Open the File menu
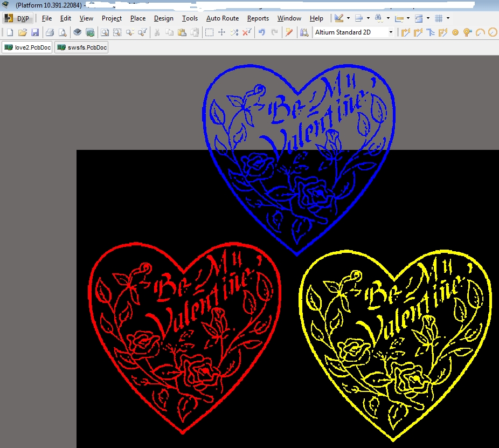 [x=47, y=18]
